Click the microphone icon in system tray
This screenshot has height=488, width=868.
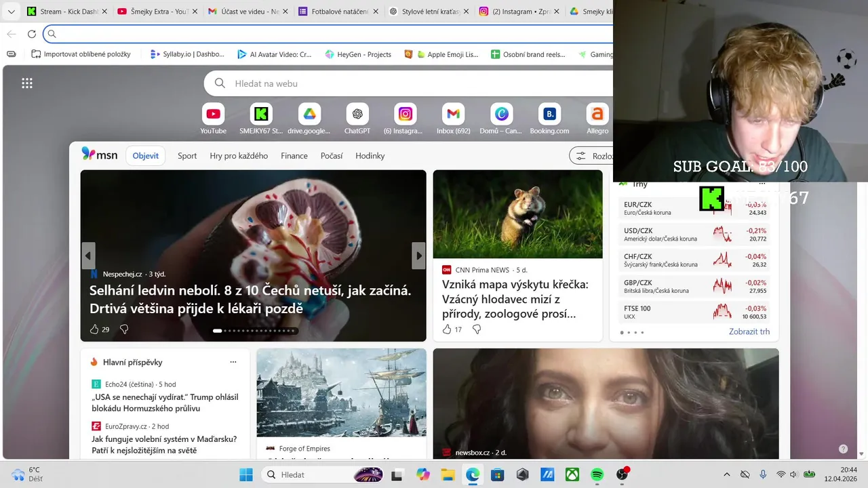tap(763, 474)
